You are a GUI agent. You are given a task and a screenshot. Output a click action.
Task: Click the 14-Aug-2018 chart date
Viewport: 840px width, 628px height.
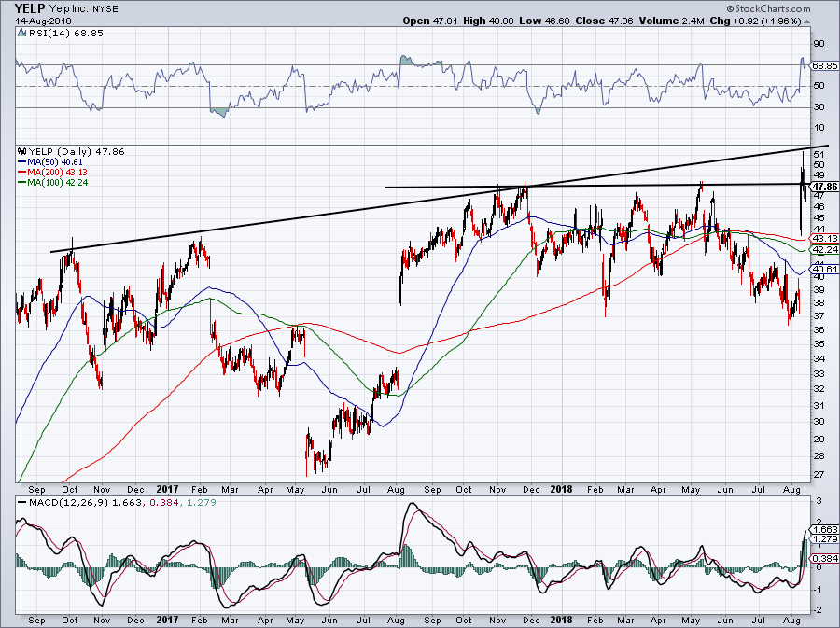click(x=43, y=21)
